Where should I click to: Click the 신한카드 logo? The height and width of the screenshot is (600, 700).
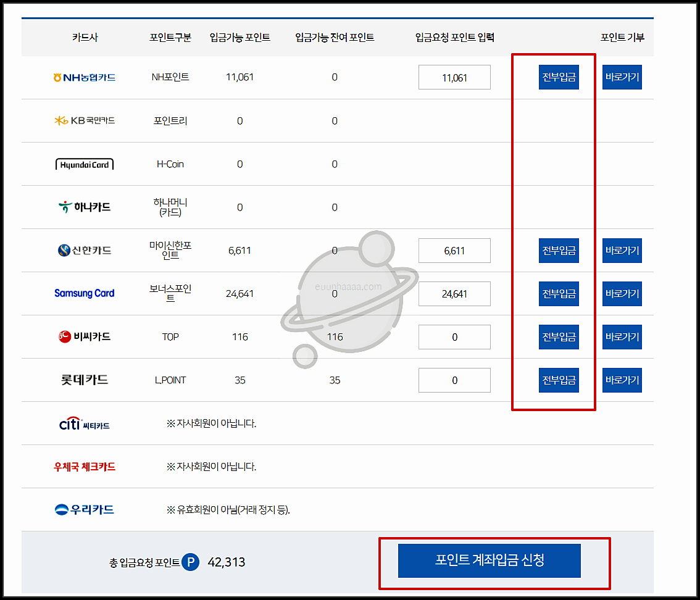point(84,250)
